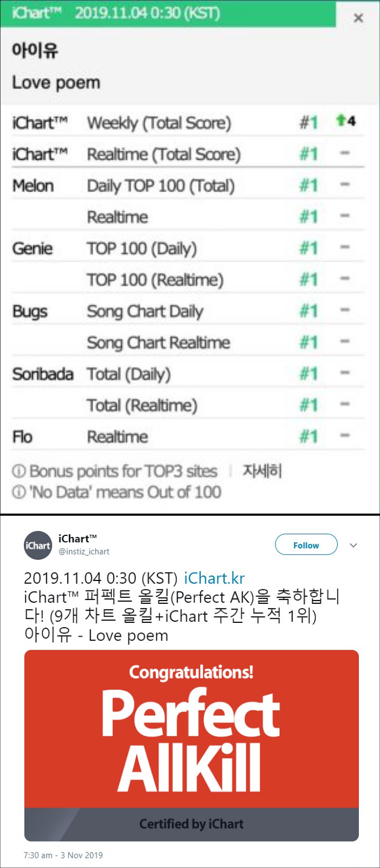Select Soribada Total (Realtime) row
380x868 pixels.
188,405
